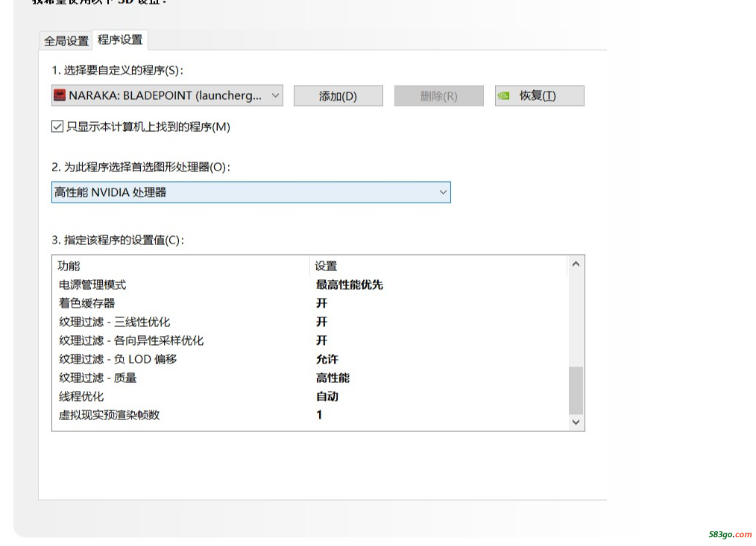Click the 高性能 value for 纹理过滤 - 质量
This screenshot has width=756, height=546.
[333, 378]
